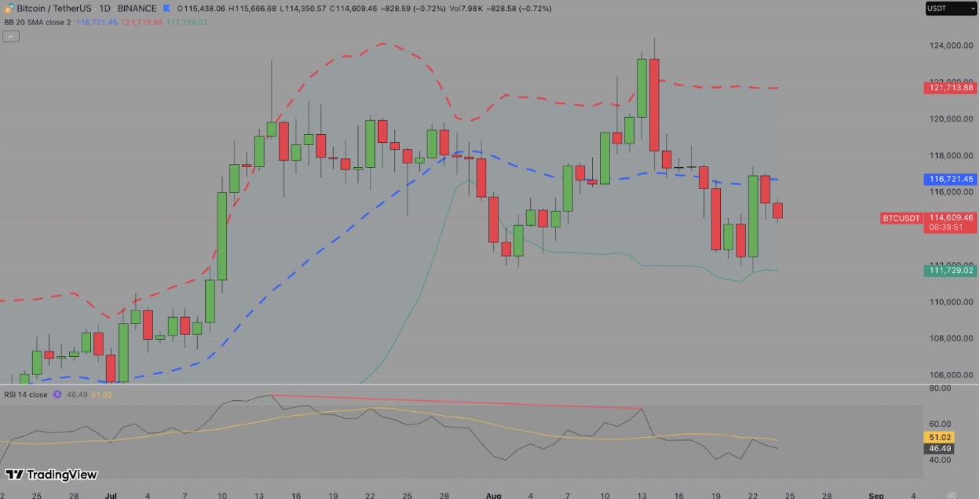980x499 pixels.
Task: Click the Sep label on the time axis
Action: [x=876, y=496]
